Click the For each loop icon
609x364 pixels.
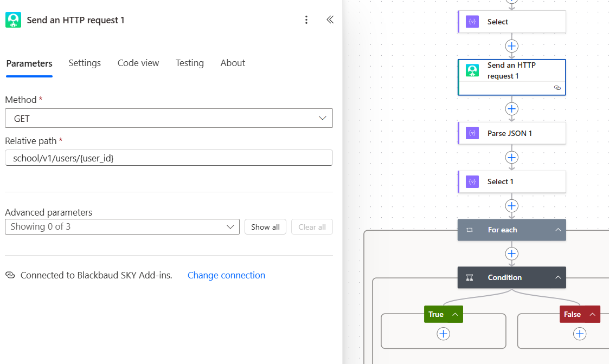[469, 230]
